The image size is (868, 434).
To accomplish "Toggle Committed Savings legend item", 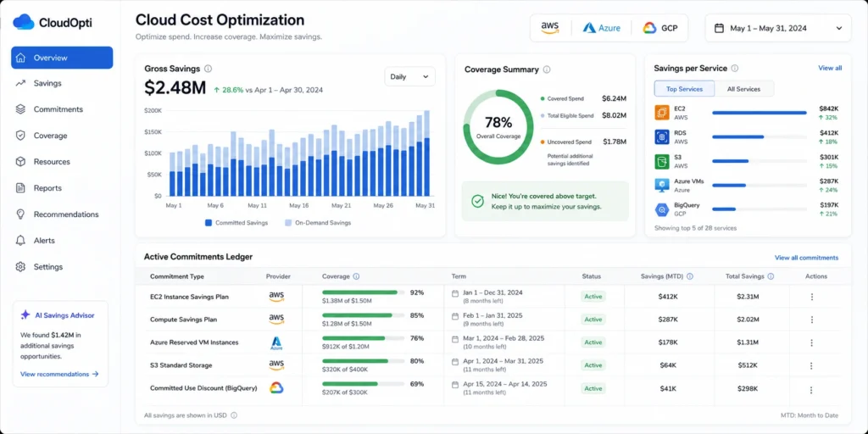I will [x=236, y=223].
